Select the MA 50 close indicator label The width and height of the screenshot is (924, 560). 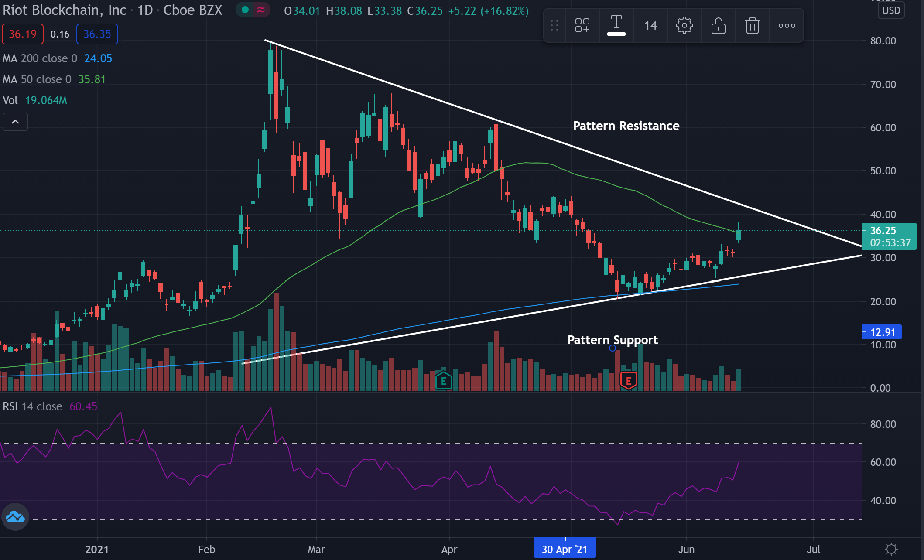coord(37,79)
